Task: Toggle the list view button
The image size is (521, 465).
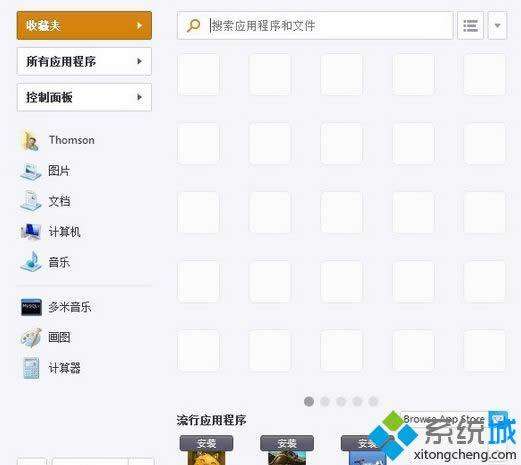Action: coord(470,25)
